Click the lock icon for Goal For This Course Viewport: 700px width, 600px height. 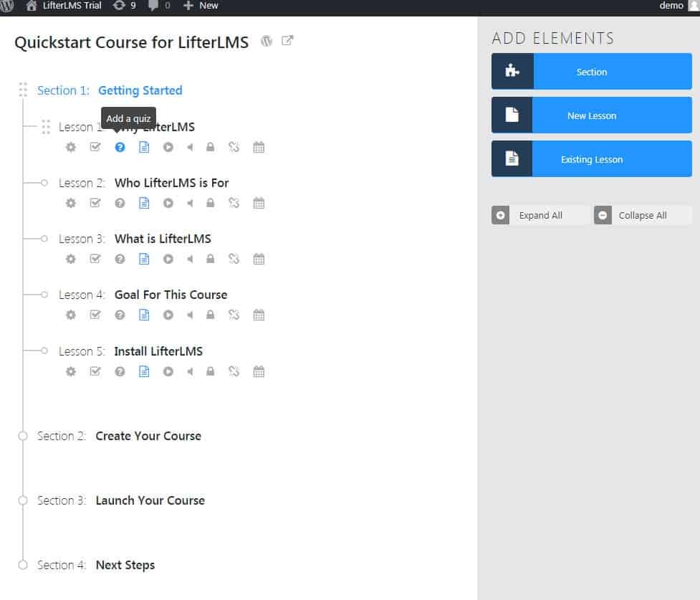[210, 315]
